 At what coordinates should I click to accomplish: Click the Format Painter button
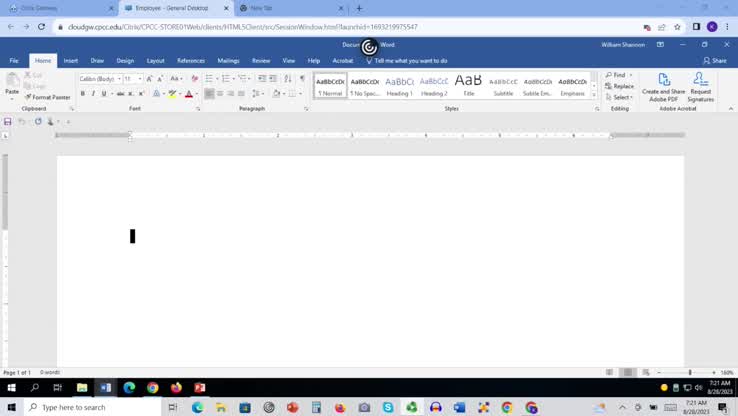[48, 97]
